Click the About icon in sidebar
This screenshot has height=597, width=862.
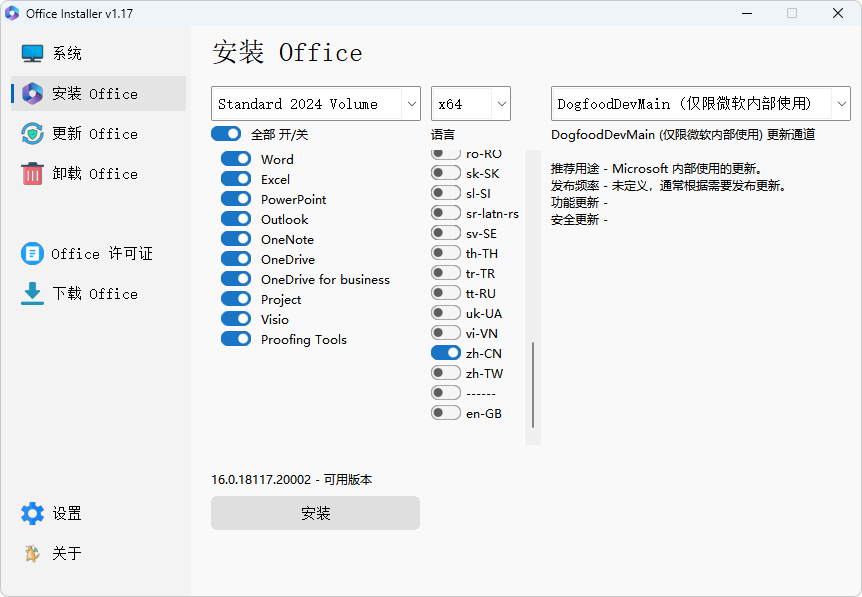coord(33,554)
